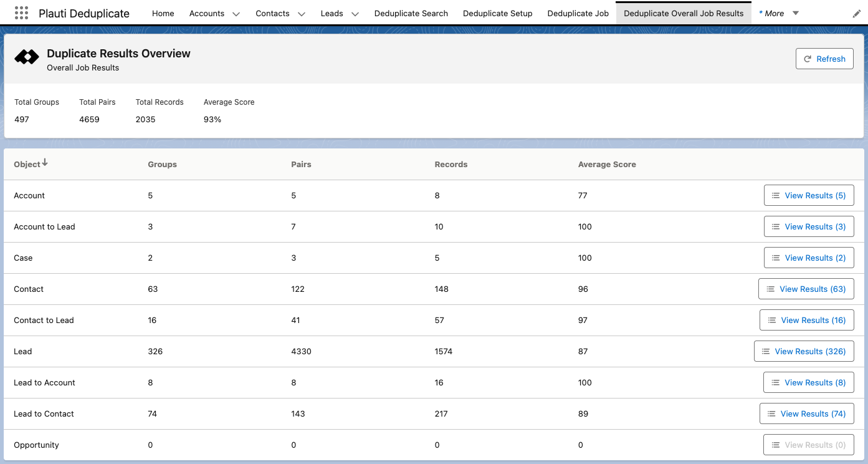The width and height of the screenshot is (868, 464).
Task: View Results for Account to Lead
Action: click(x=809, y=226)
